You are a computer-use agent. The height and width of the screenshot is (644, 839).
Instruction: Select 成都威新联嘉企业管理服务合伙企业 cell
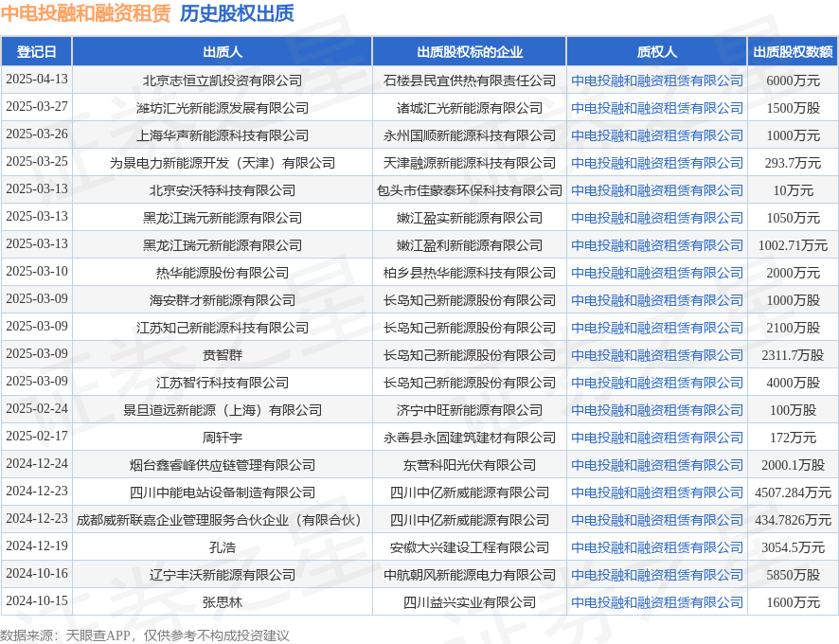pos(222,520)
